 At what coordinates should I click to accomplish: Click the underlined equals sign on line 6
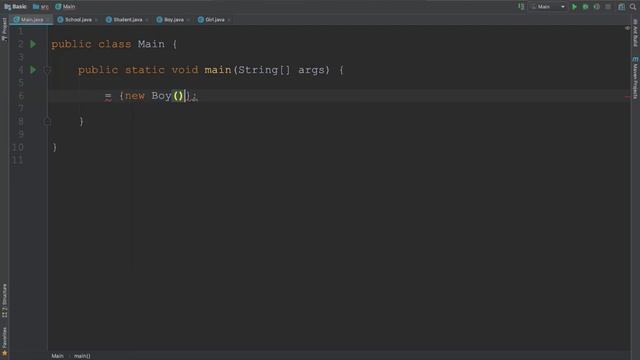point(108,97)
